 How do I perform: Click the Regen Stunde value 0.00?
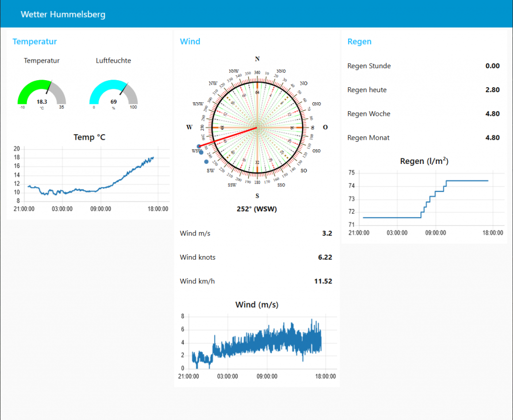pos(492,66)
